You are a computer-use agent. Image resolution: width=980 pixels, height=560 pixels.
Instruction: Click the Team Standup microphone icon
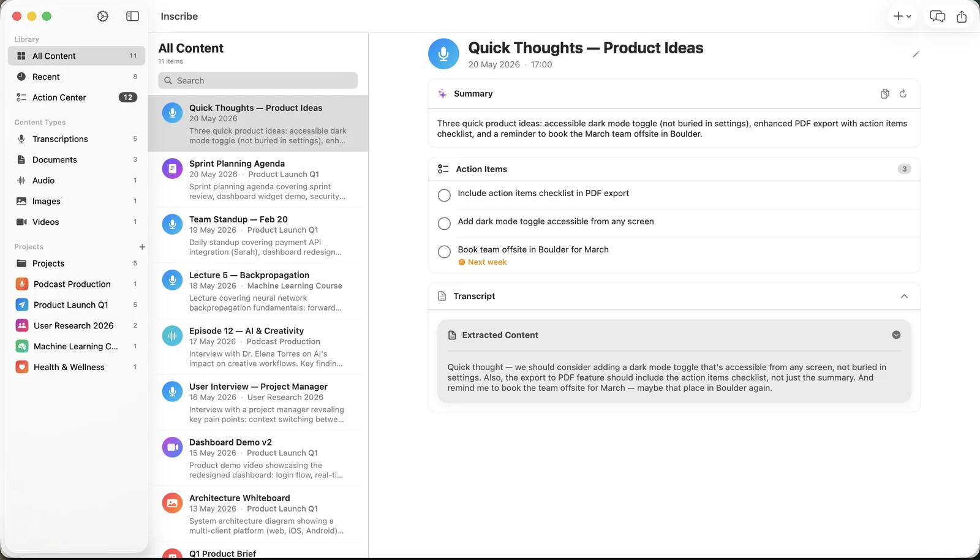pyautogui.click(x=172, y=224)
